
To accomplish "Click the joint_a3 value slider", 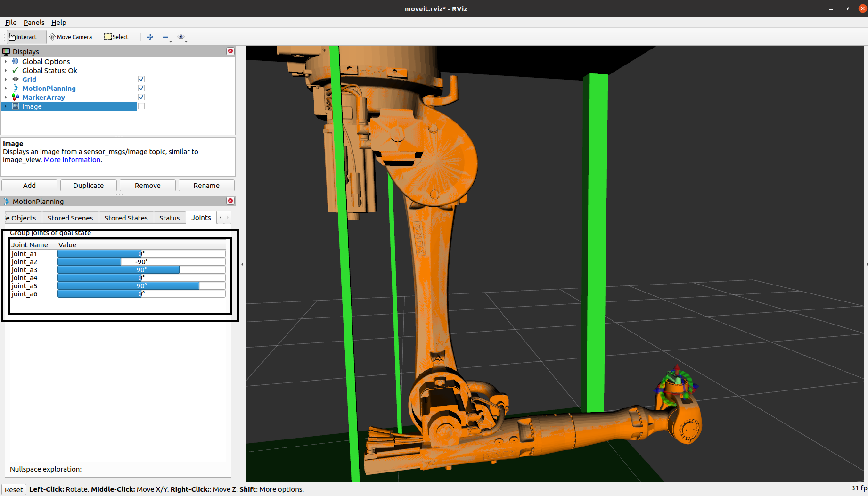I will [141, 269].
